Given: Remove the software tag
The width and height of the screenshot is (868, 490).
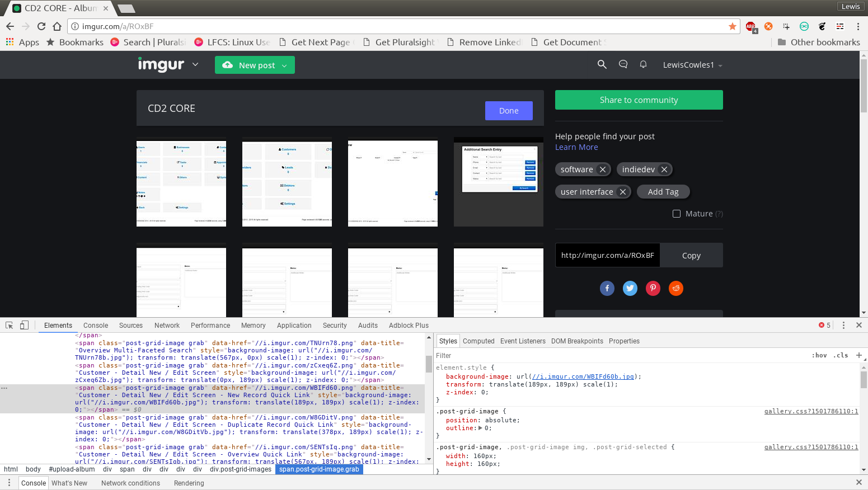Looking at the screenshot, I should point(603,169).
